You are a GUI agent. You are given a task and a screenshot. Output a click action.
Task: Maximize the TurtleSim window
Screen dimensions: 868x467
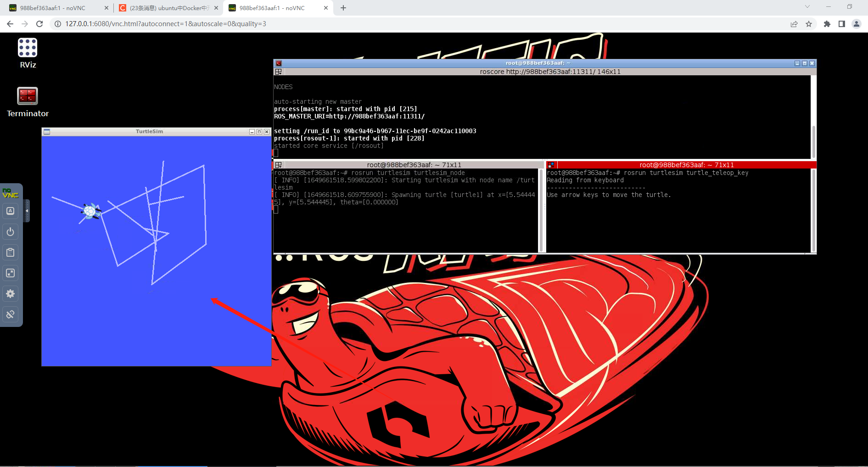(x=259, y=132)
